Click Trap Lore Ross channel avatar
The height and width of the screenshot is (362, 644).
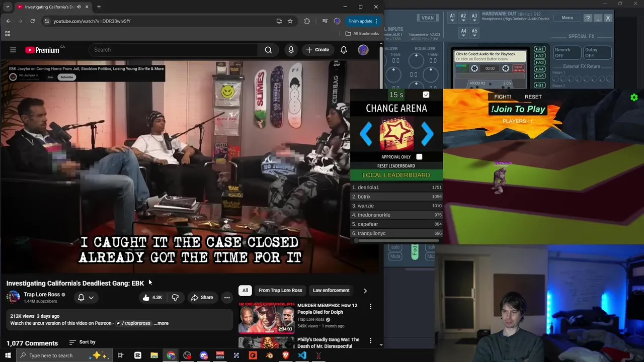(x=13, y=297)
